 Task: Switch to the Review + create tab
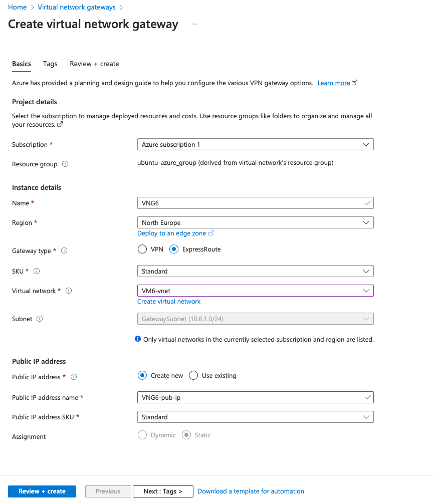point(94,64)
